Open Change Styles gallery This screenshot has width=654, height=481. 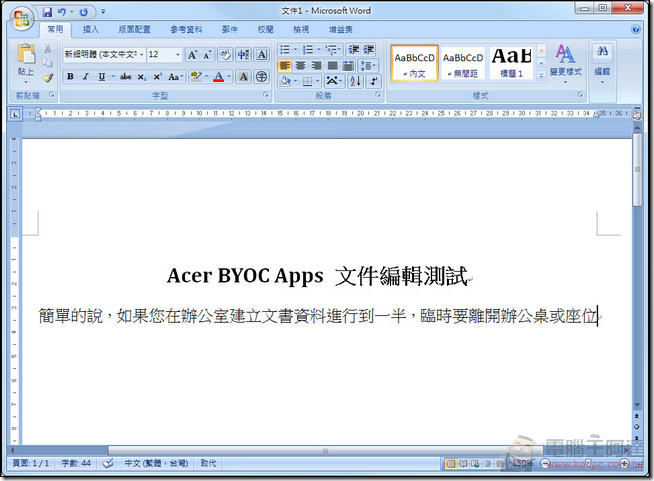[x=565, y=63]
